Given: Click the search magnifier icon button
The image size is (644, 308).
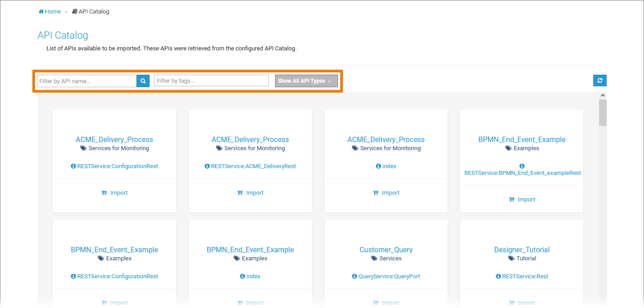Looking at the screenshot, I should click(x=143, y=81).
